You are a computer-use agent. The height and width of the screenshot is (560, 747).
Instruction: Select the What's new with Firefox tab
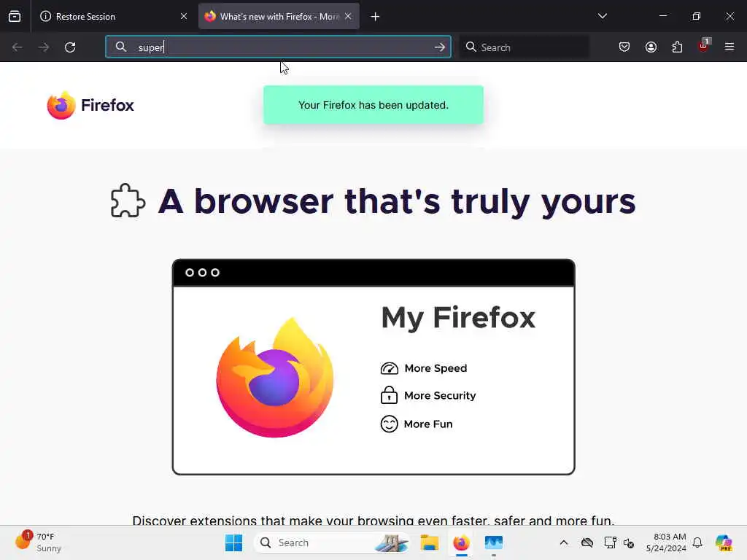click(279, 16)
